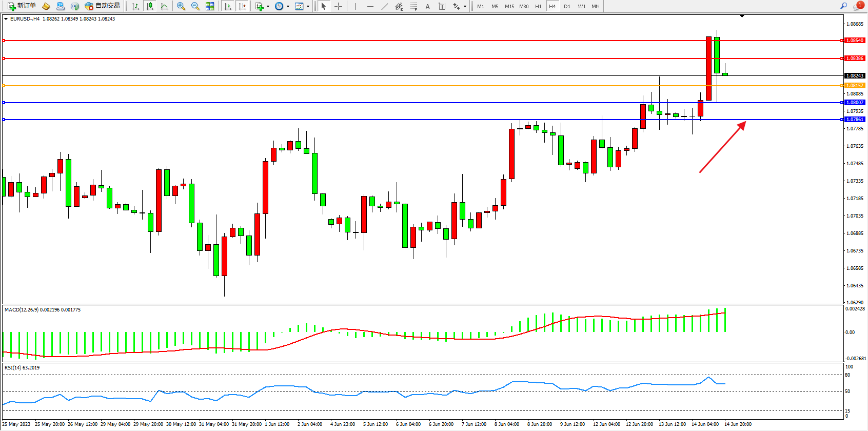Open the search magnifier in the top right

point(843,6)
